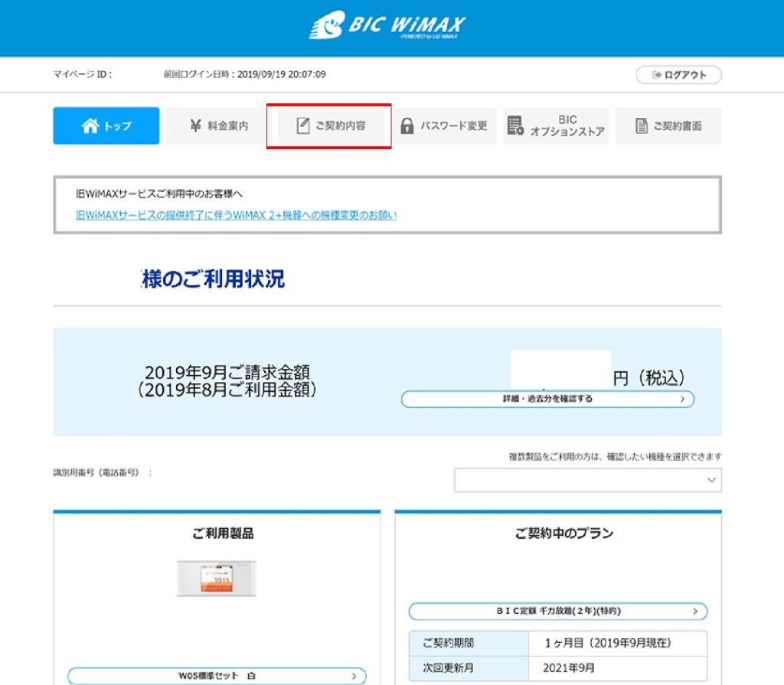
Task: Click the 様のご利用状況 heading
Action: click(x=213, y=279)
